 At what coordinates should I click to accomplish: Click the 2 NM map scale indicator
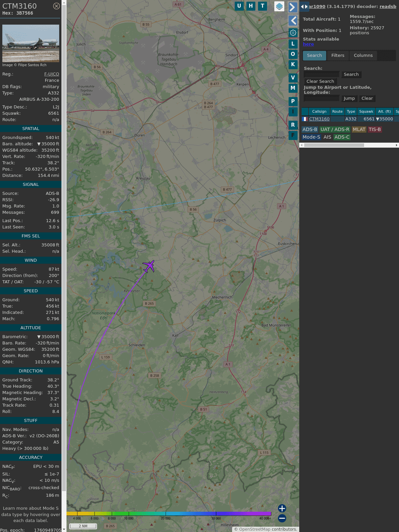tap(83, 526)
